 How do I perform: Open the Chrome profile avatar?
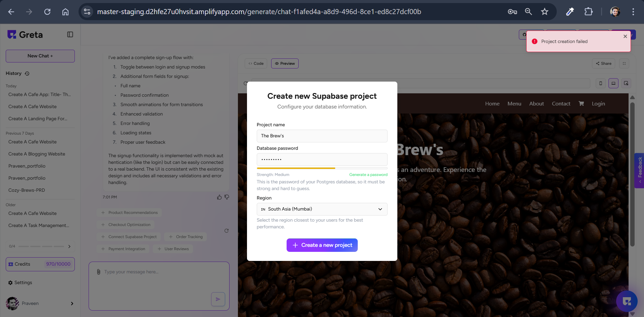tap(615, 12)
